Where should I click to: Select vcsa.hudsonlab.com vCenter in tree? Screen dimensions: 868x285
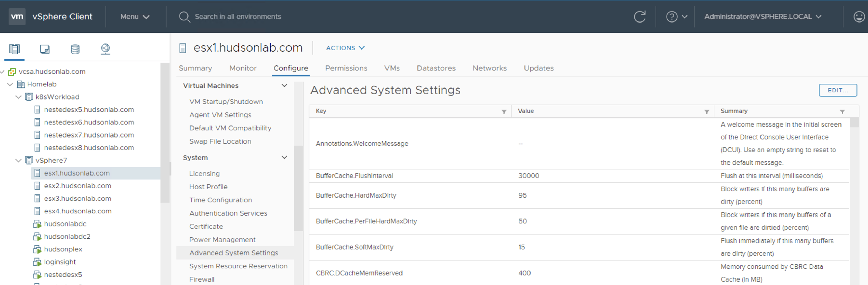click(52, 72)
